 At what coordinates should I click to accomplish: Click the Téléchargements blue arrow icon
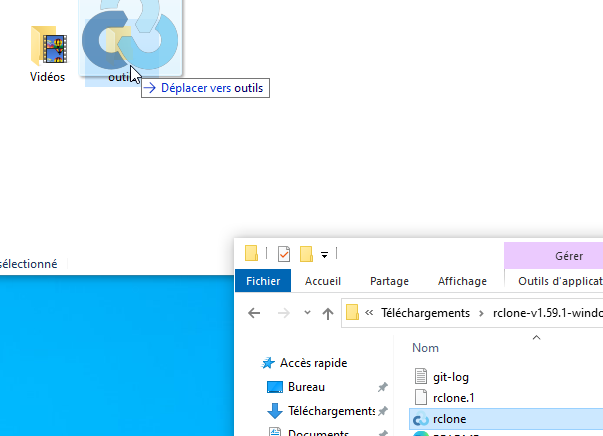275,411
